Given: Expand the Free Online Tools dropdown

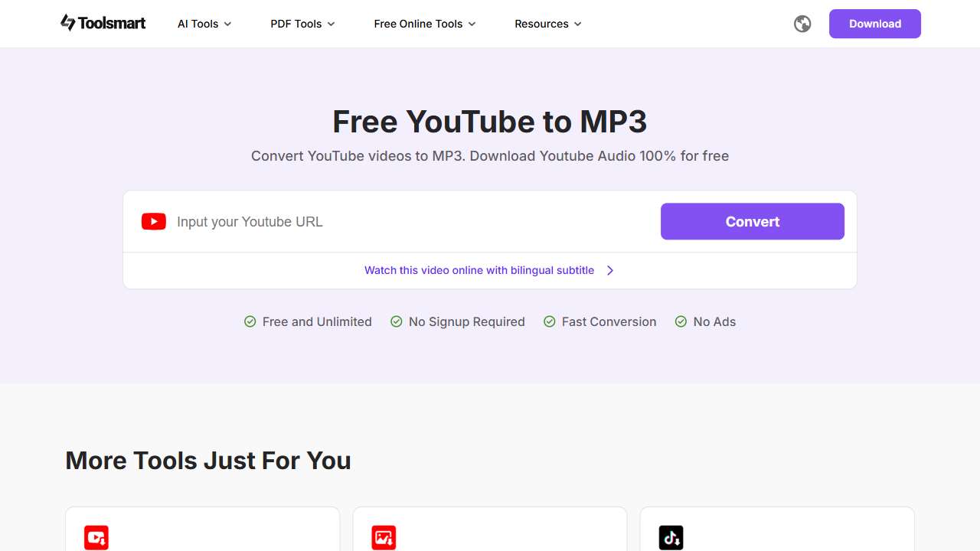Looking at the screenshot, I should [x=424, y=24].
